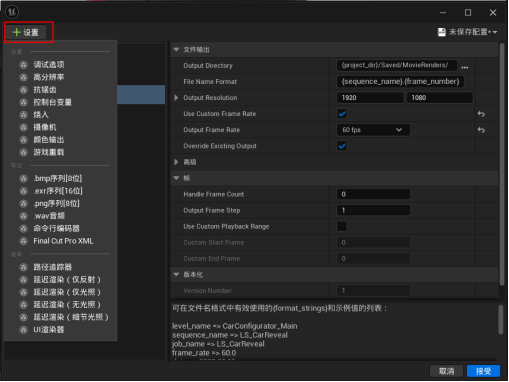Click the icon beside .png序列[8位]
Viewport: 509px width, 382px height.
coord(23,204)
